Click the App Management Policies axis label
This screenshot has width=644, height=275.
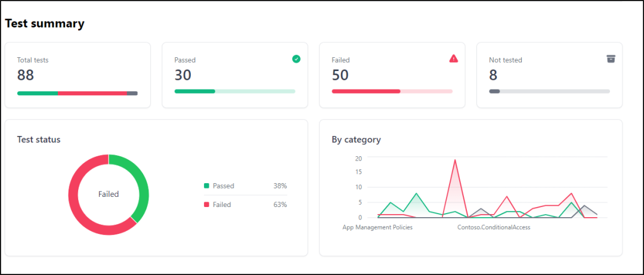[377, 227]
